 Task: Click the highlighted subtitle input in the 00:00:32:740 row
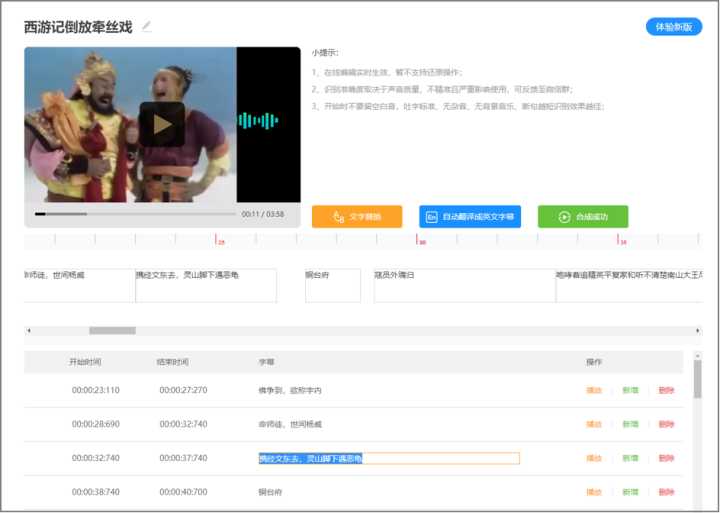point(389,458)
